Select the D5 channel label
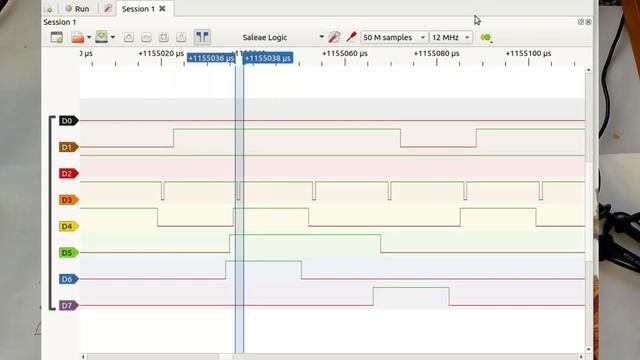 coord(69,253)
